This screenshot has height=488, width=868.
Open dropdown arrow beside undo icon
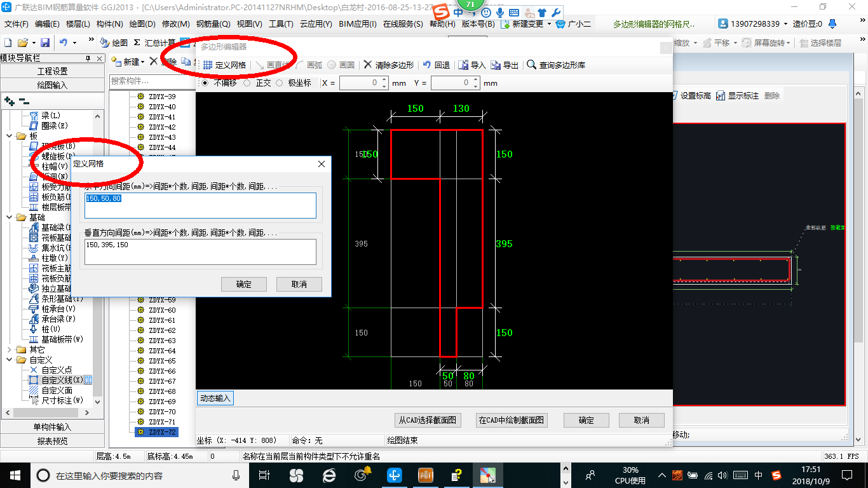74,43
